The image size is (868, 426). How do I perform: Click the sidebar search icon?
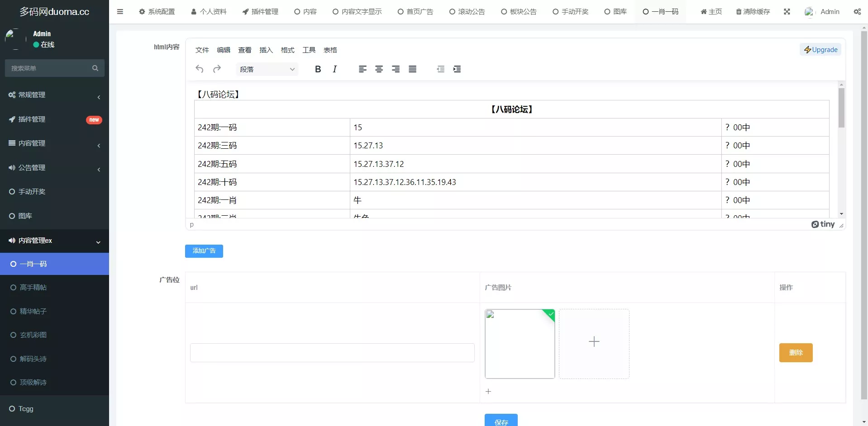[x=95, y=68]
